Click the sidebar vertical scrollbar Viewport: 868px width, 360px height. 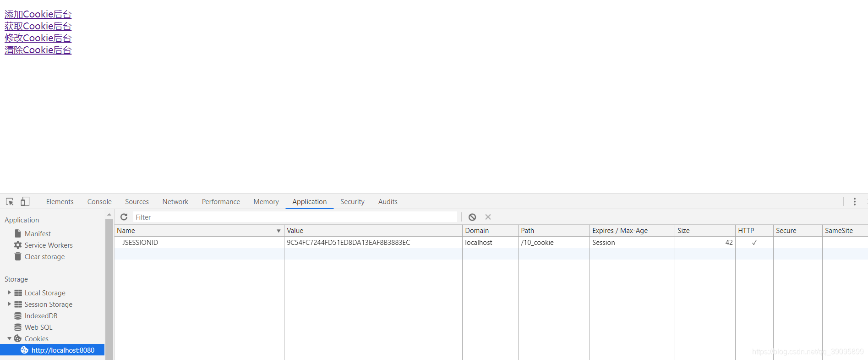click(x=109, y=289)
